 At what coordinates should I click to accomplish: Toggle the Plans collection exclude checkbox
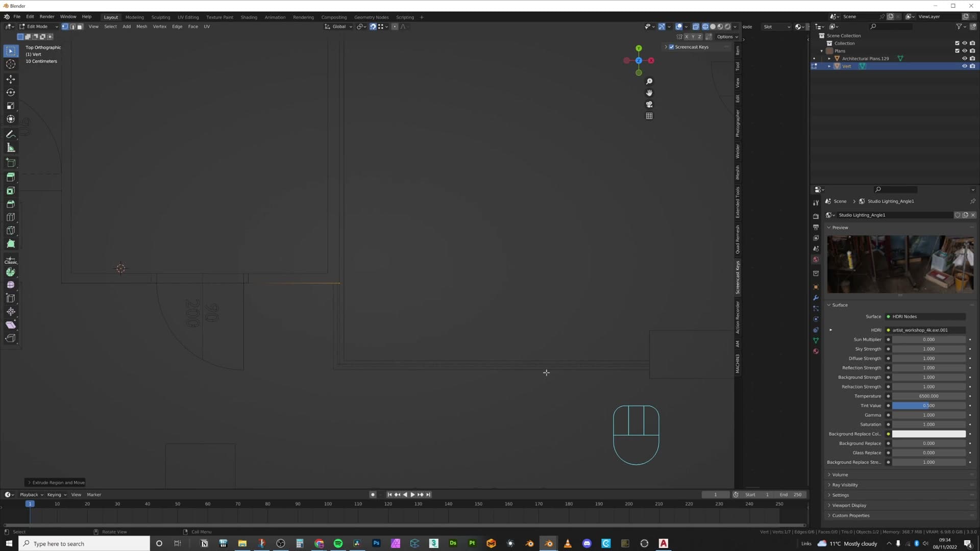tap(957, 51)
